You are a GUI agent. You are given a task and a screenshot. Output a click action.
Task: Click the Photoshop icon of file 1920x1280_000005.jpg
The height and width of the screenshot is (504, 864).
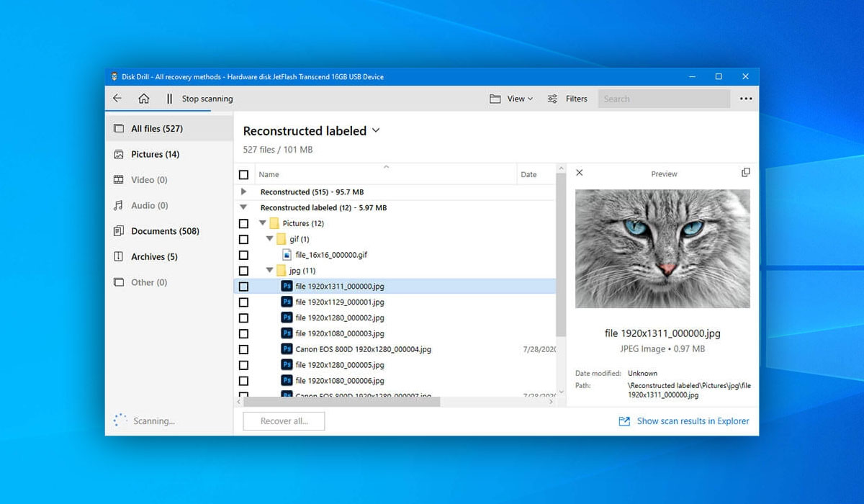[287, 365]
